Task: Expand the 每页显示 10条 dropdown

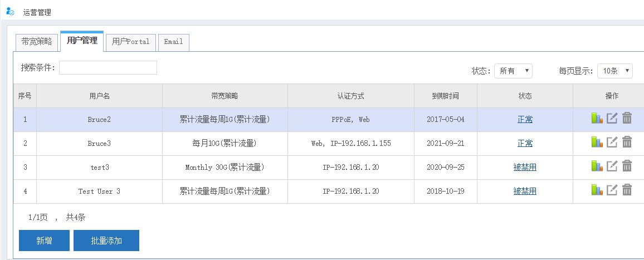Action: pyautogui.click(x=615, y=71)
